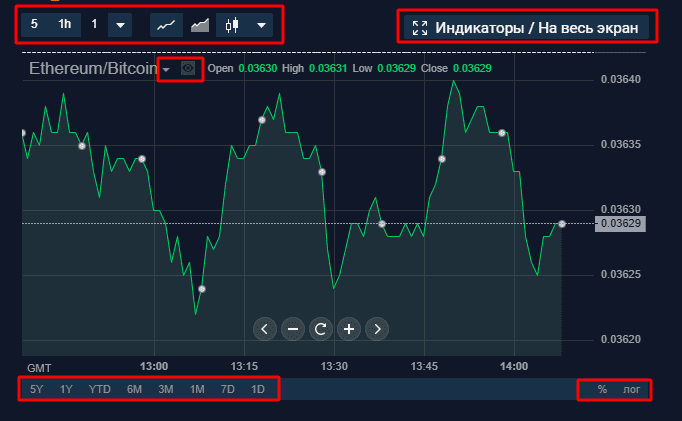Select the 1D range
The width and height of the screenshot is (682, 421).
258,389
